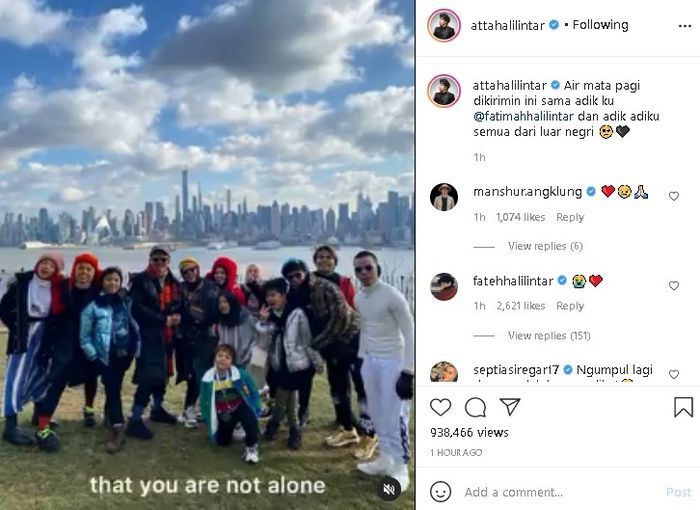Image resolution: width=700 pixels, height=510 pixels.
Task: Like manshur.angklung's comment heart
Action: click(x=674, y=196)
